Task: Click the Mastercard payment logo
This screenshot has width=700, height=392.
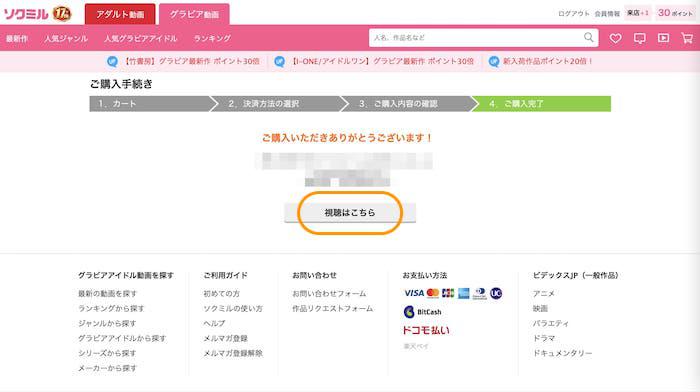Action: click(x=433, y=293)
